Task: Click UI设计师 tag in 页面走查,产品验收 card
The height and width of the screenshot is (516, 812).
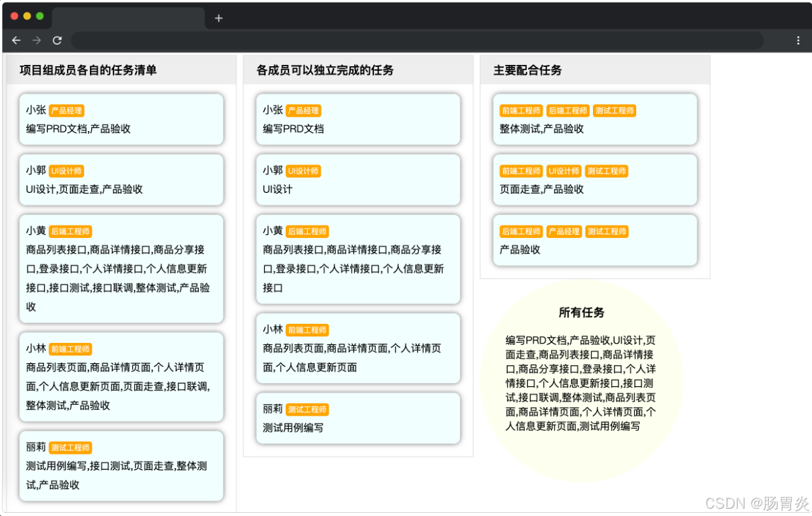Action: tap(563, 171)
